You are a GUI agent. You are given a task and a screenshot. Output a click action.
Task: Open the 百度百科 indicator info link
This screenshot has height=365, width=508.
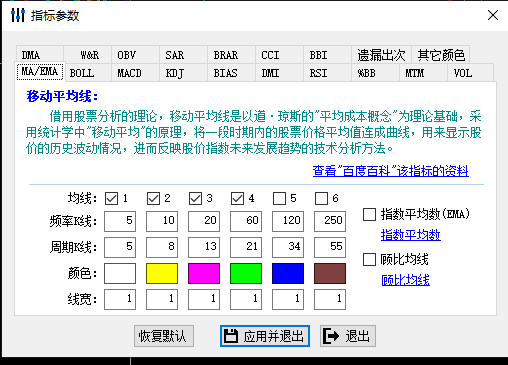point(391,171)
